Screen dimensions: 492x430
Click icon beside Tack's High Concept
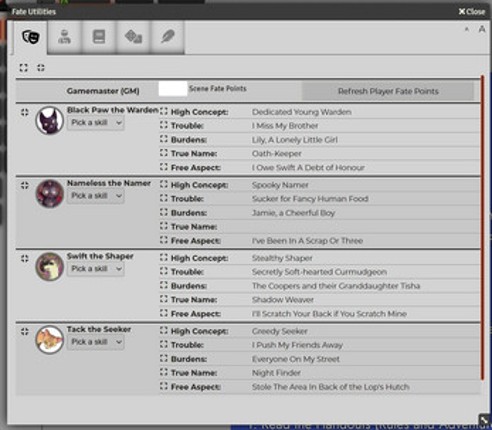point(164,330)
